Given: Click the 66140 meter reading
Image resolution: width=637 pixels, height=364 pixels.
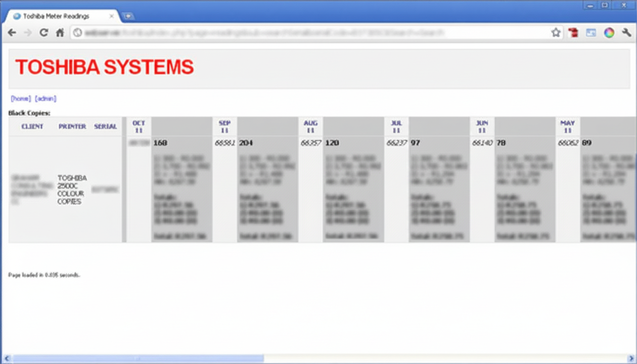Looking at the screenshot, I should (482, 143).
